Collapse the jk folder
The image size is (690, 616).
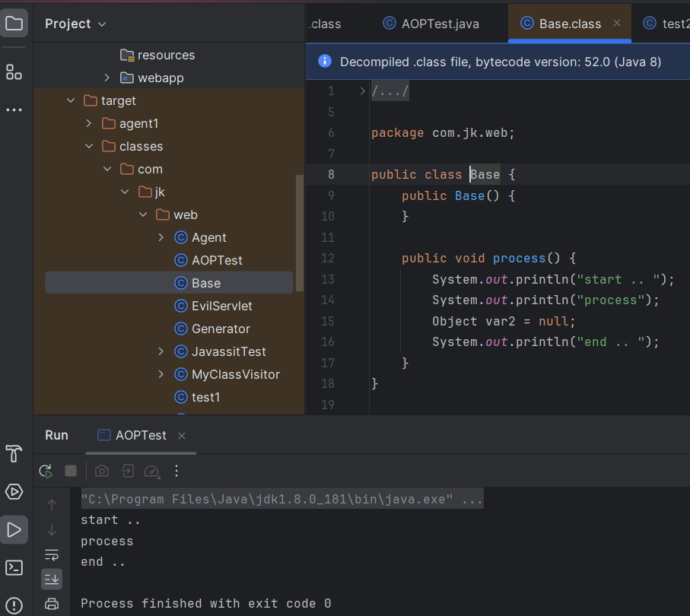click(x=125, y=192)
